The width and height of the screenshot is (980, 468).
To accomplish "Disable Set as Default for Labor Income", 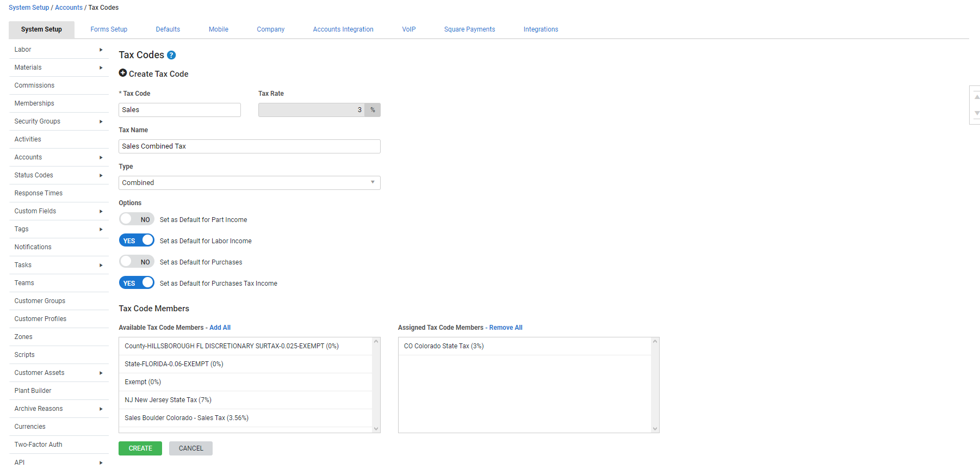I will point(137,241).
